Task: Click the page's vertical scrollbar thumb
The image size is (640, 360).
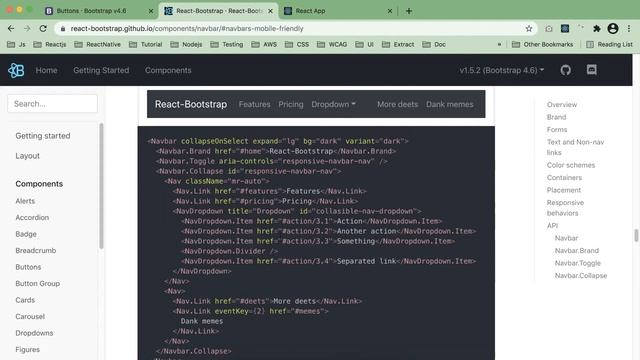Action: [636, 236]
